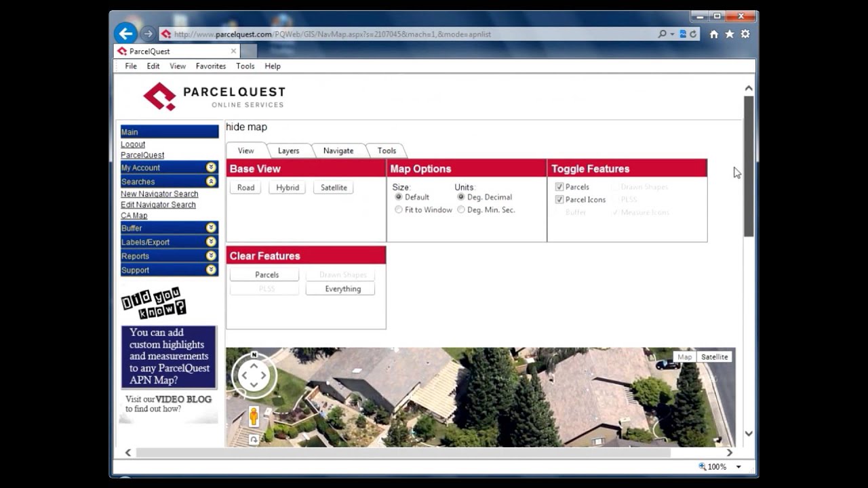
Task: Click the map rotate icon below pegman
Action: tap(254, 439)
